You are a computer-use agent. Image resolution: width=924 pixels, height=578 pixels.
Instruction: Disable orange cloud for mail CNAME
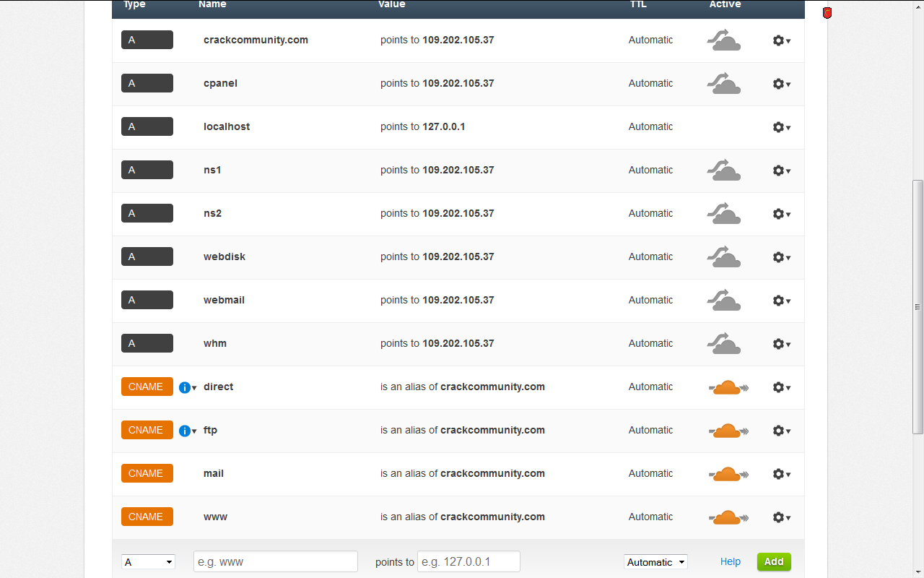click(728, 475)
